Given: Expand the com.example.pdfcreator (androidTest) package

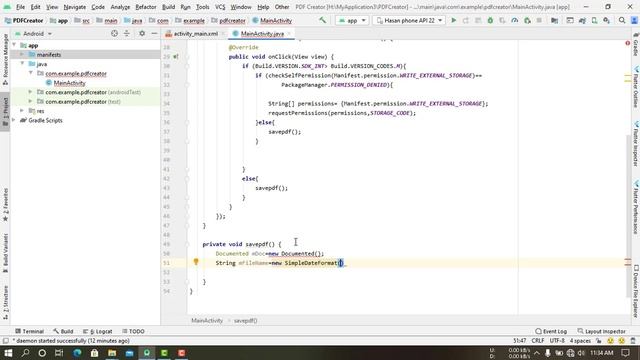Looking at the screenshot, I should pyautogui.click(x=30, y=92).
